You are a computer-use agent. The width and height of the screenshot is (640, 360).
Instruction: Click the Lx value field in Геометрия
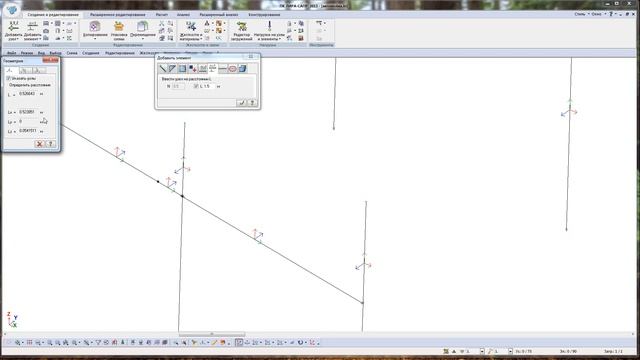pyautogui.click(x=28, y=112)
